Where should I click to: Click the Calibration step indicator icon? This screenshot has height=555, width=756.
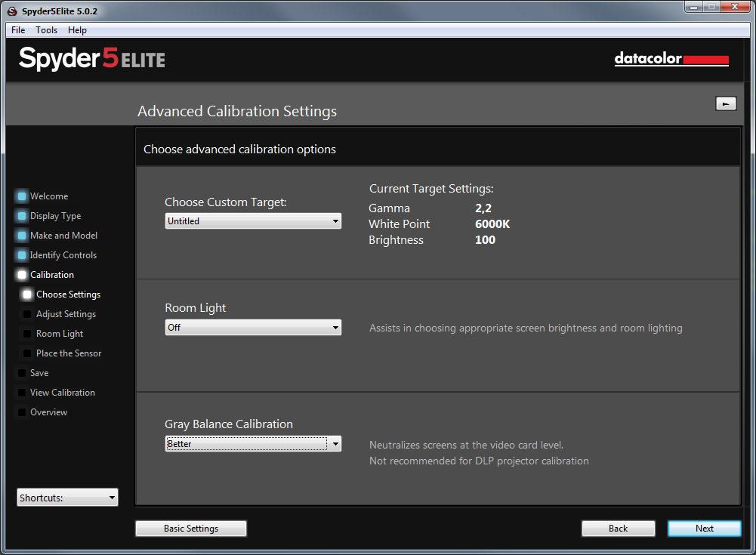(x=22, y=275)
